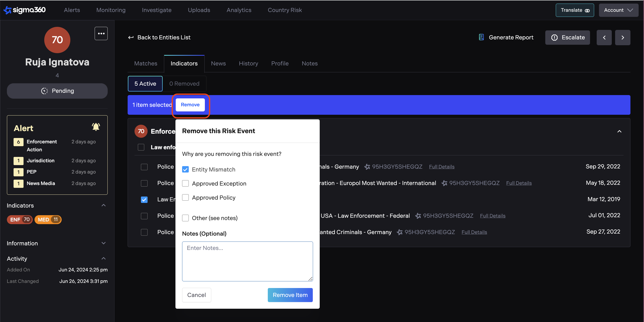Screen dimensions: 644x322
Task: Click the Alert bell icon
Action: [x=96, y=127]
